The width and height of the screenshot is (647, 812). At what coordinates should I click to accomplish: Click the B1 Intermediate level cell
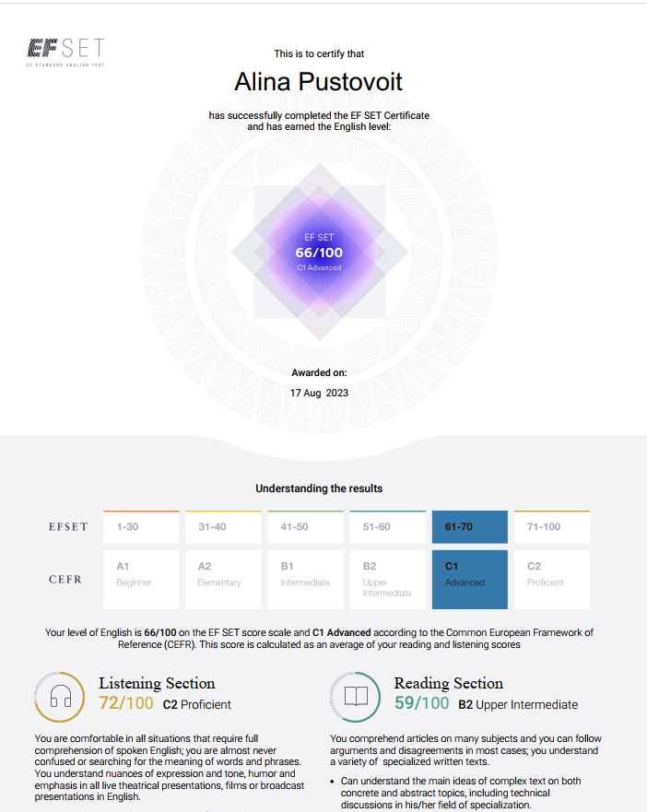pos(306,580)
